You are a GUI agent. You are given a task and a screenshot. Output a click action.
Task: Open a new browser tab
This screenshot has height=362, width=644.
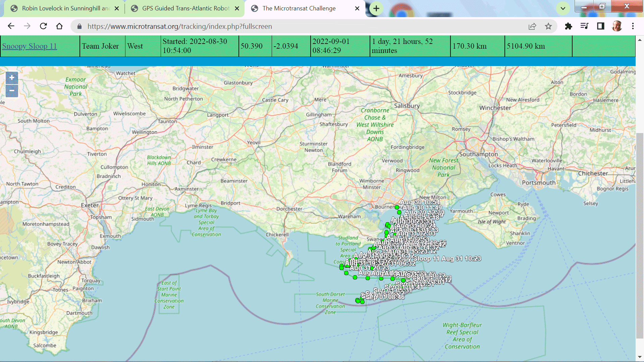pyautogui.click(x=376, y=8)
